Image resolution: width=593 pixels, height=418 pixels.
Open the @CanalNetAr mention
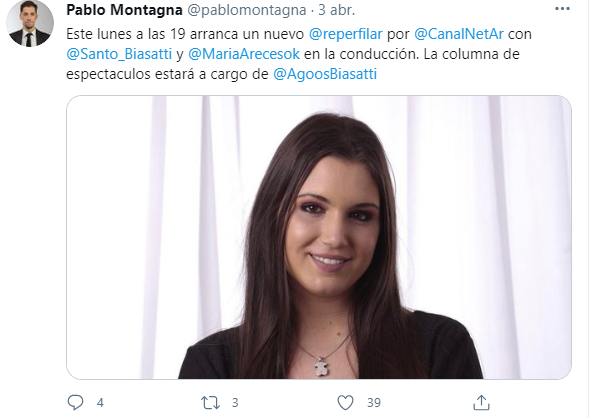pyautogui.click(x=459, y=34)
